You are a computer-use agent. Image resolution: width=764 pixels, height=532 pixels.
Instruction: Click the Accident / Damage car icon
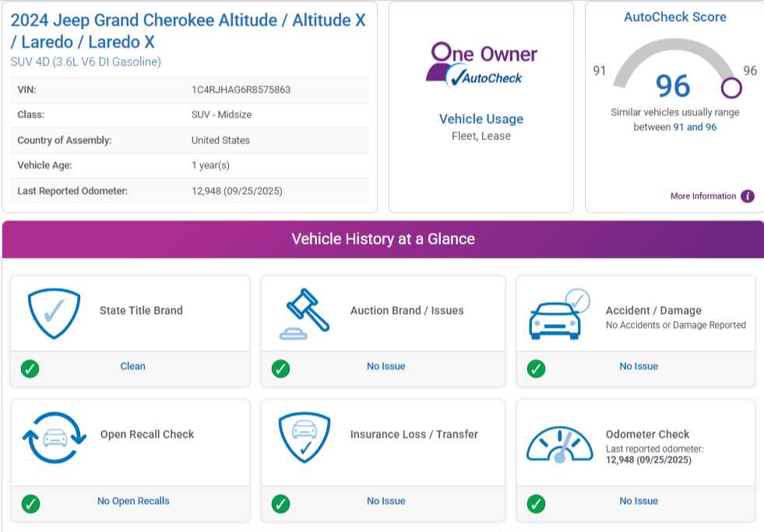(558, 314)
